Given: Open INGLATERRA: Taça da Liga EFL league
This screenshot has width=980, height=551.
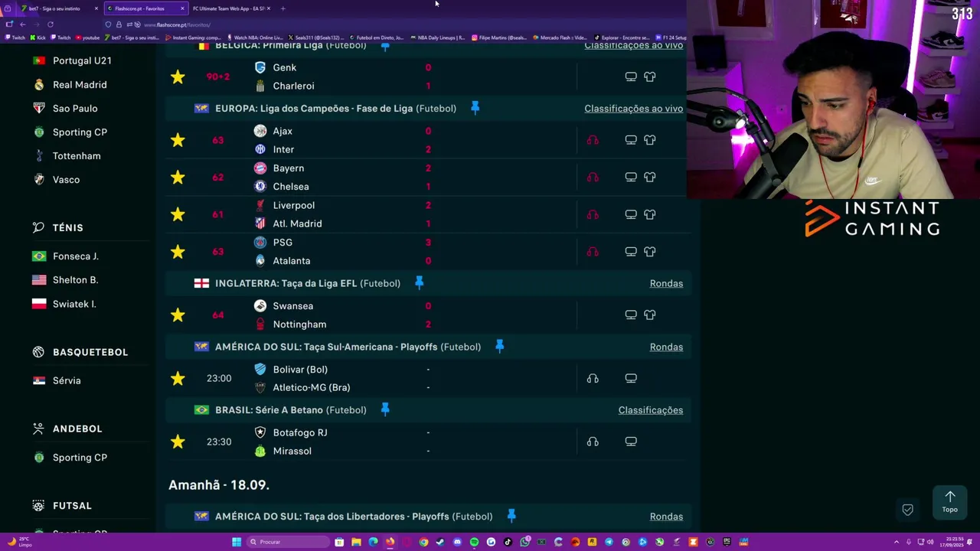Looking at the screenshot, I should 308,283.
